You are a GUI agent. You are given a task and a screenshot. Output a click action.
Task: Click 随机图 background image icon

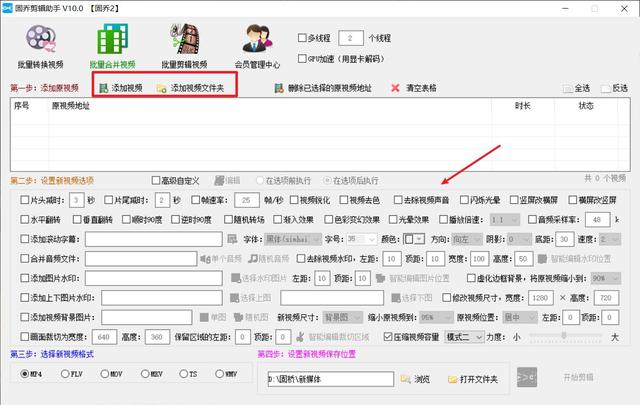(x=238, y=317)
